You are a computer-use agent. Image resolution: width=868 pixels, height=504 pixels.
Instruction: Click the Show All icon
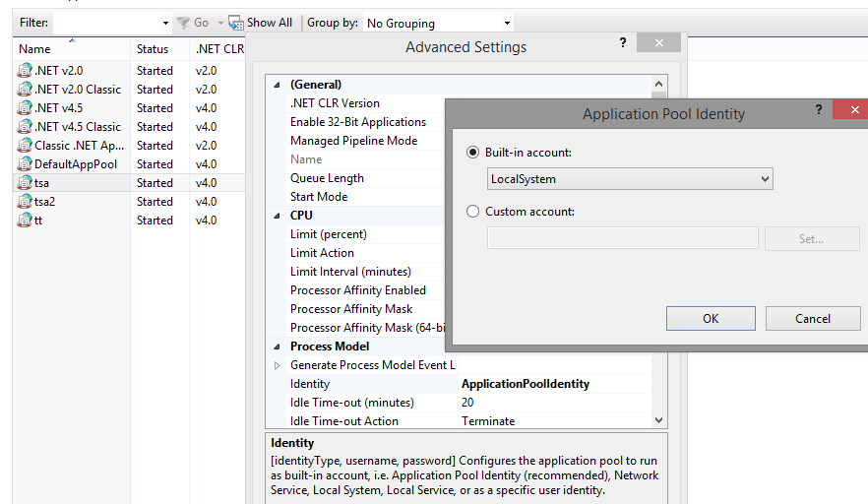click(236, 23)
